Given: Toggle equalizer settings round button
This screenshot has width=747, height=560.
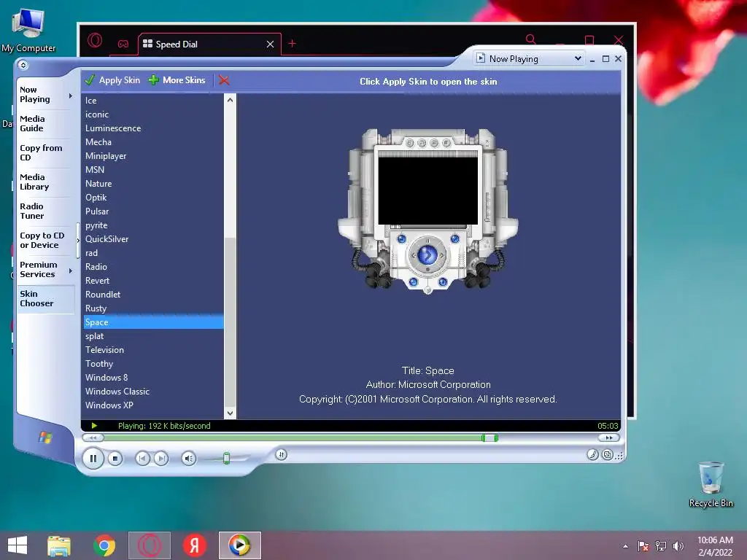Looking at the screenshot, I should pos(281,455).
